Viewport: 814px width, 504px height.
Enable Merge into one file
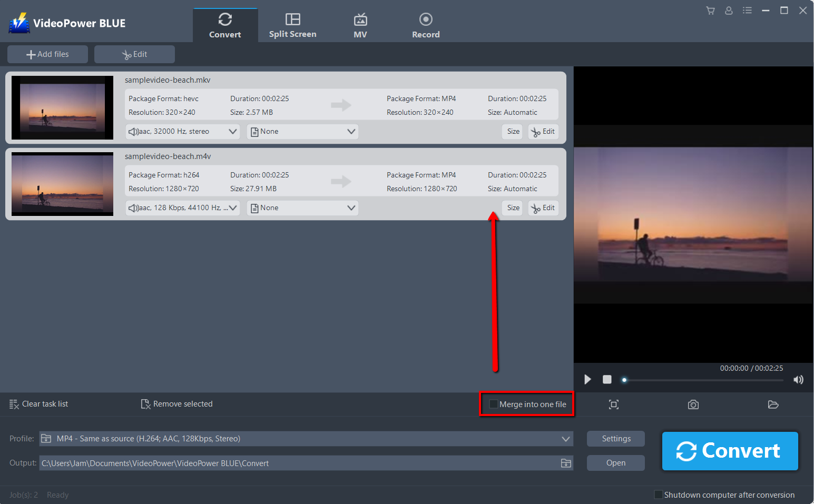pos(493,404)
